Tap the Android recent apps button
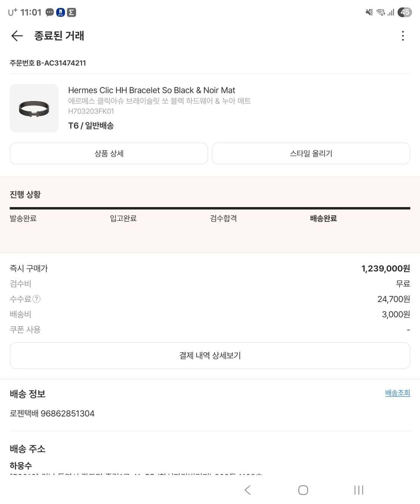Image resolution: width=420 pixels, height=504 pixels. pyautogui.click(x=358, y=490)
